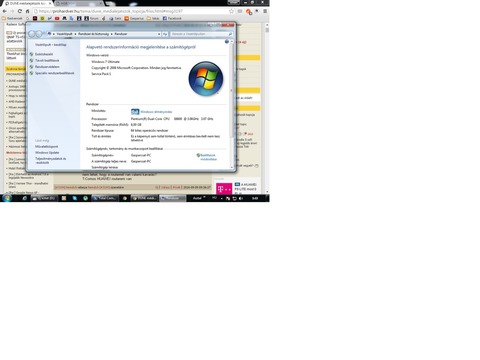Click the volume icon in system tray
The height and width of the screenshot is (360, 480).
241,198
